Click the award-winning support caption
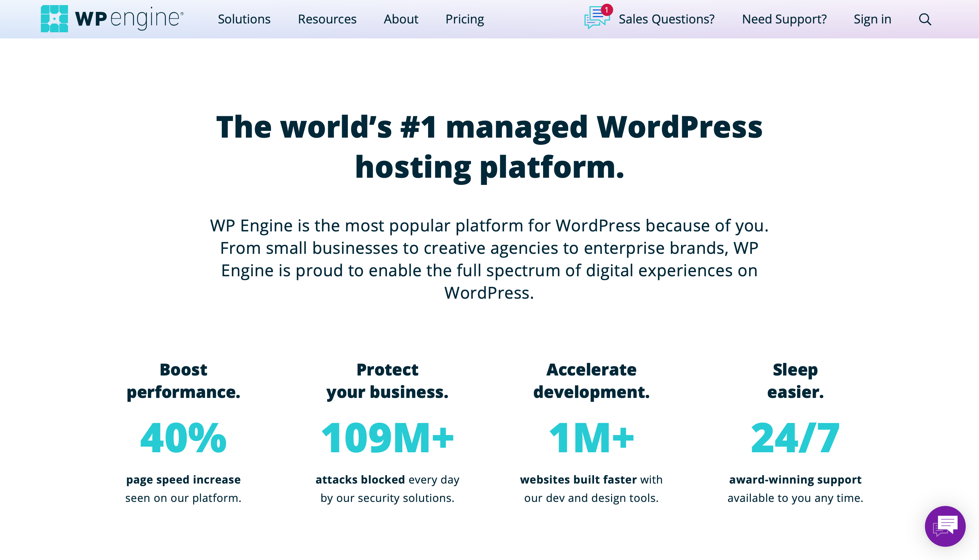 click(795, 488)
